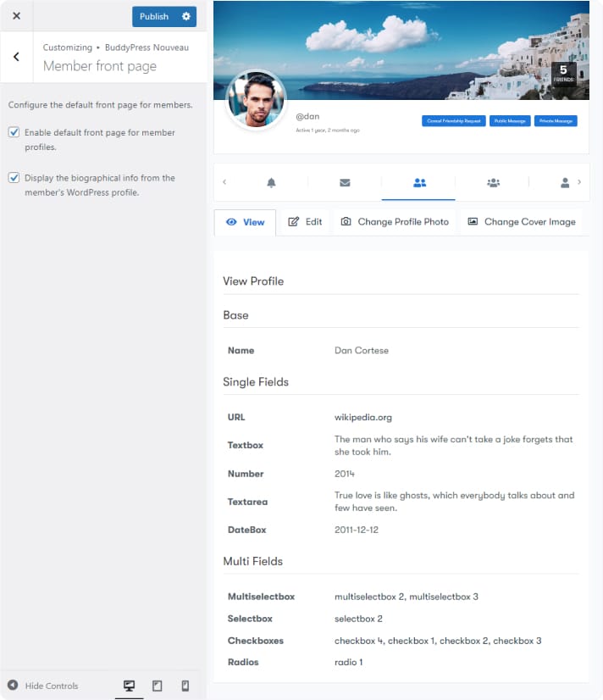The image size is (603, 700).
Task: Open the Change Cover Image tab
Action: tap(521, 222)
